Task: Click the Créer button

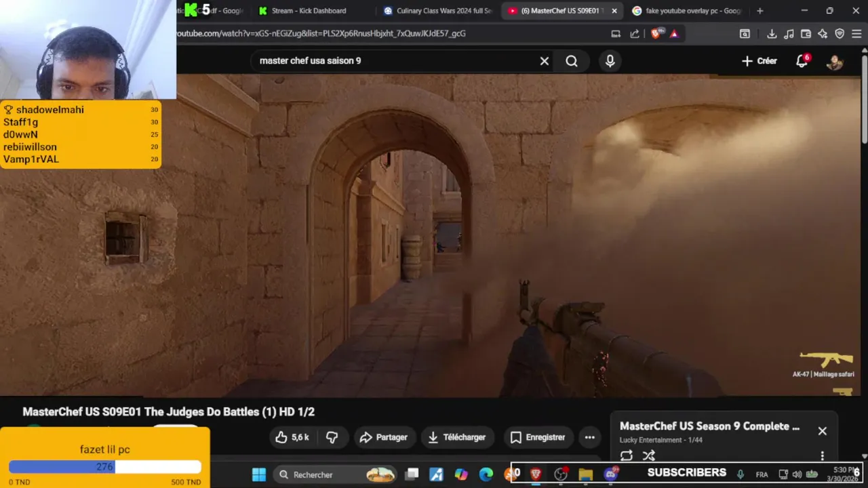Action: pyautogui.click(x=759, y=61)
